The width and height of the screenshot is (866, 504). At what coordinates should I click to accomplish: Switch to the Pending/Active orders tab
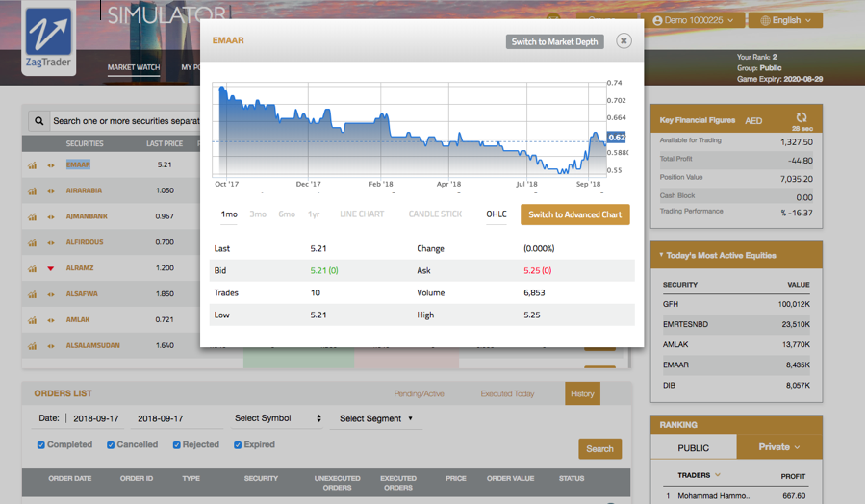pos(419,393)
